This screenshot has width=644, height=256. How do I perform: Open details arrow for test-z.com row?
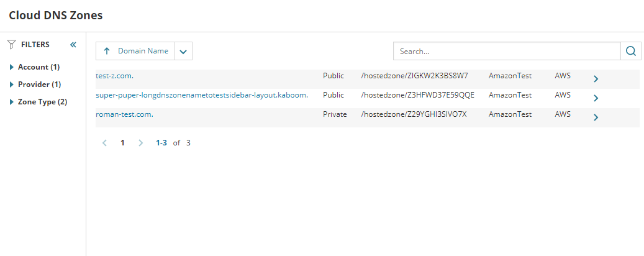596,79
